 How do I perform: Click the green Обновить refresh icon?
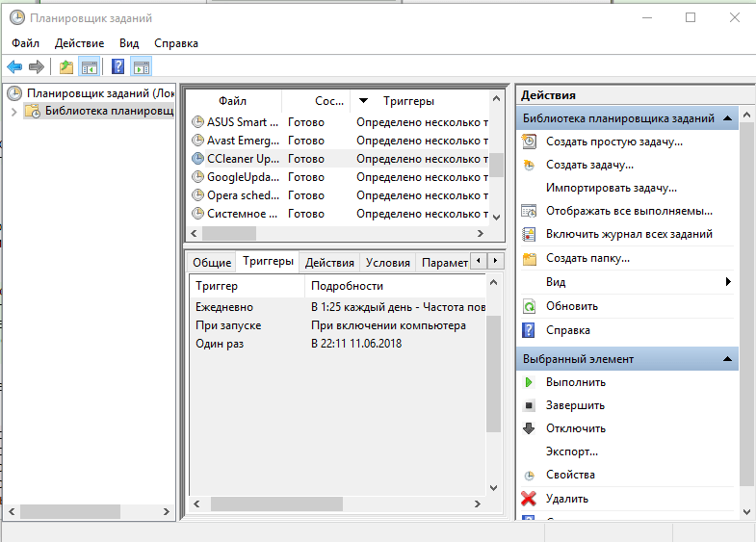[x=529, y=306]
